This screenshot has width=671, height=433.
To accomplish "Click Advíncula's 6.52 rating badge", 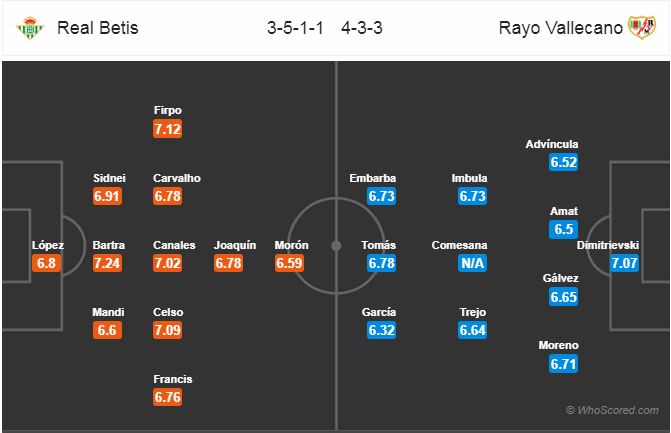I will tap(565, 163).
